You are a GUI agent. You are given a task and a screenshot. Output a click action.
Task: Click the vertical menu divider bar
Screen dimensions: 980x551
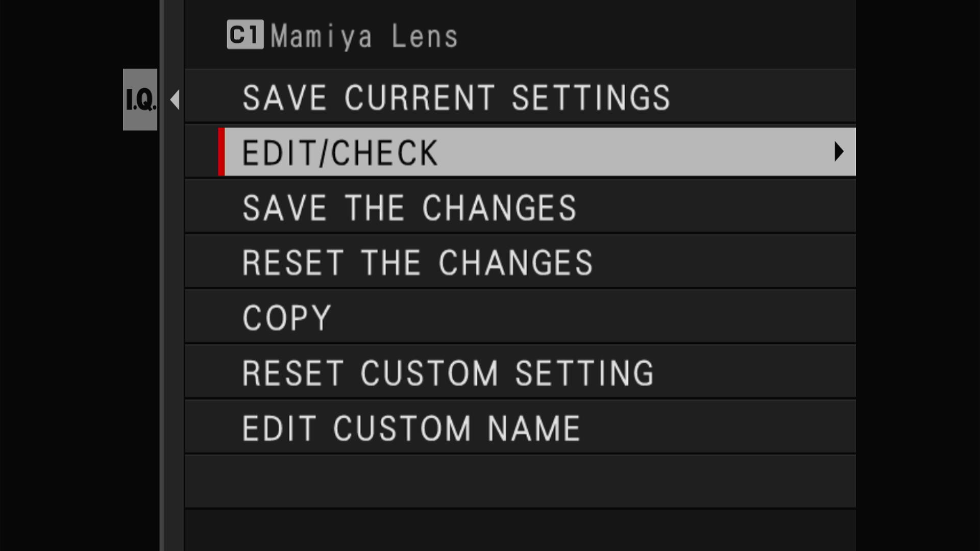click(x=171, y=275)
